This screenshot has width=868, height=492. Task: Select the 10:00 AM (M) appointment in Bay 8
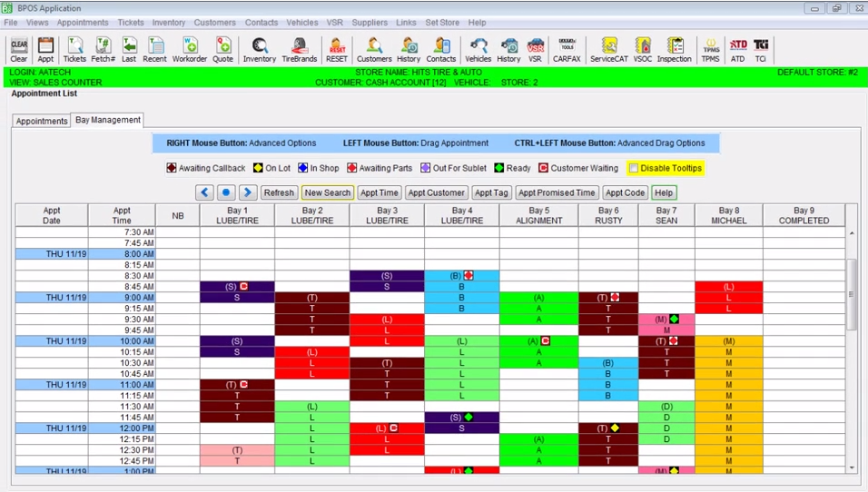[x=728, y=341]
